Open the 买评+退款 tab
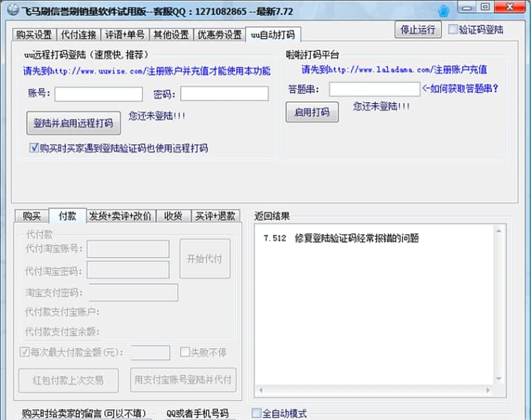 coord(215,216)
